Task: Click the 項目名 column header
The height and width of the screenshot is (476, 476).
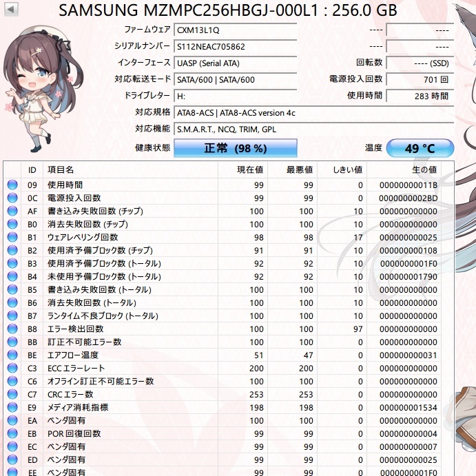Action: click(x=130, y=169)
